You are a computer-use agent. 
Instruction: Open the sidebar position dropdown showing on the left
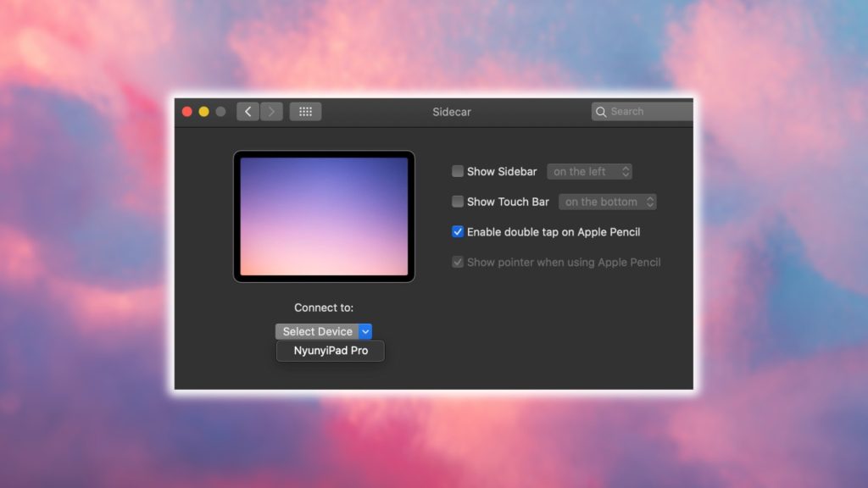coord(590,171)
